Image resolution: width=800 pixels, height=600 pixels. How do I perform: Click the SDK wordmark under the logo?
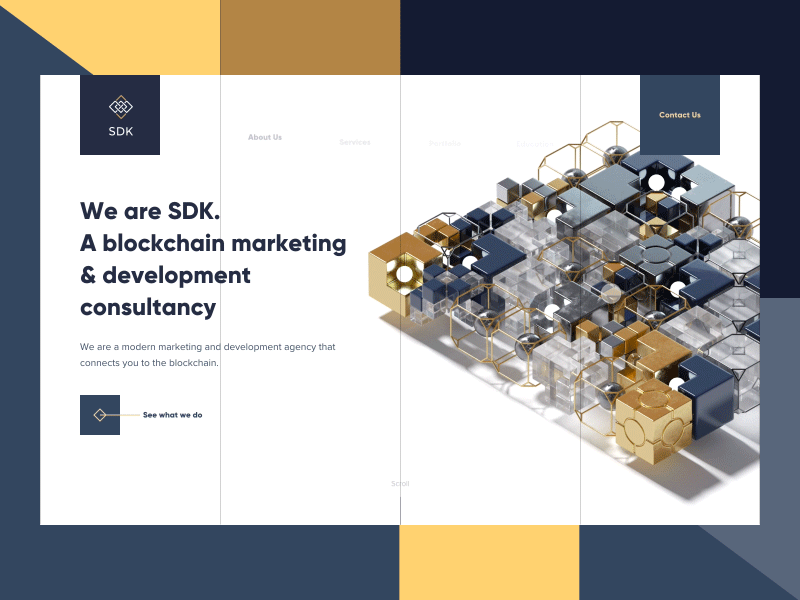[x=119, y=131]
